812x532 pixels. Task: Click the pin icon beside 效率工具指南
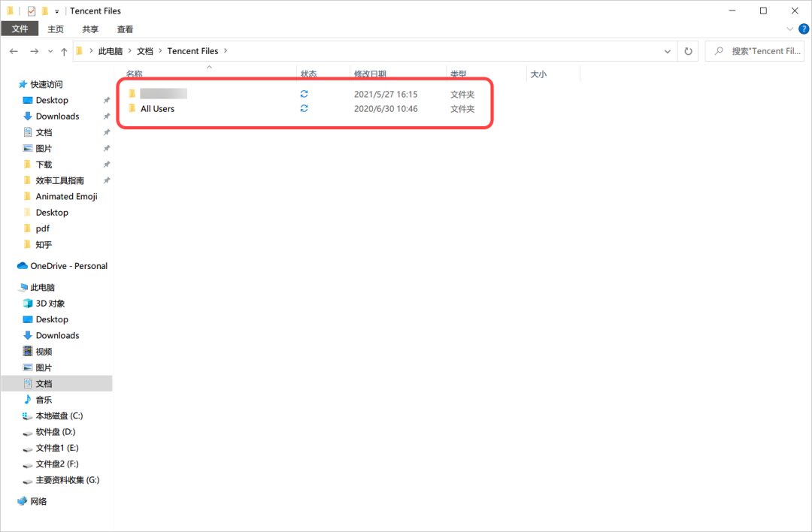[x=107, y=180]
